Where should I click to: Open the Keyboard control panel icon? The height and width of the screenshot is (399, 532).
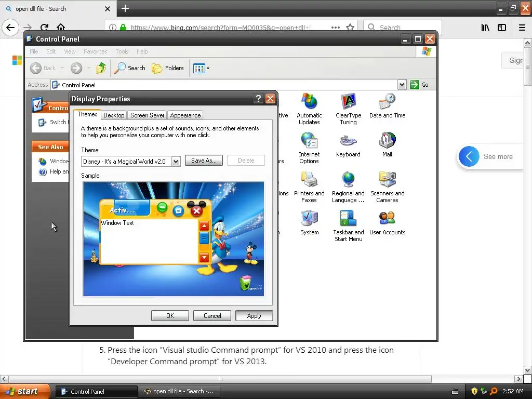[348, 144]
